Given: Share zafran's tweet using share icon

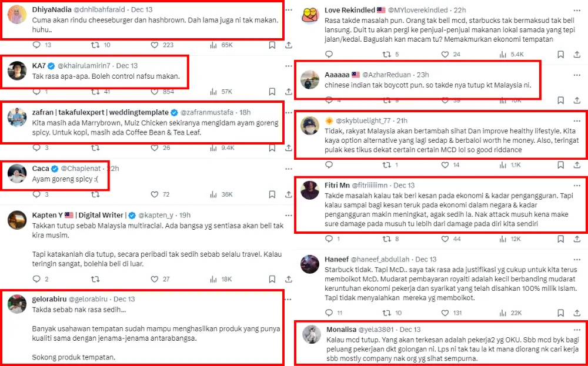Looking at the screenshot, I should click(289, 148).
